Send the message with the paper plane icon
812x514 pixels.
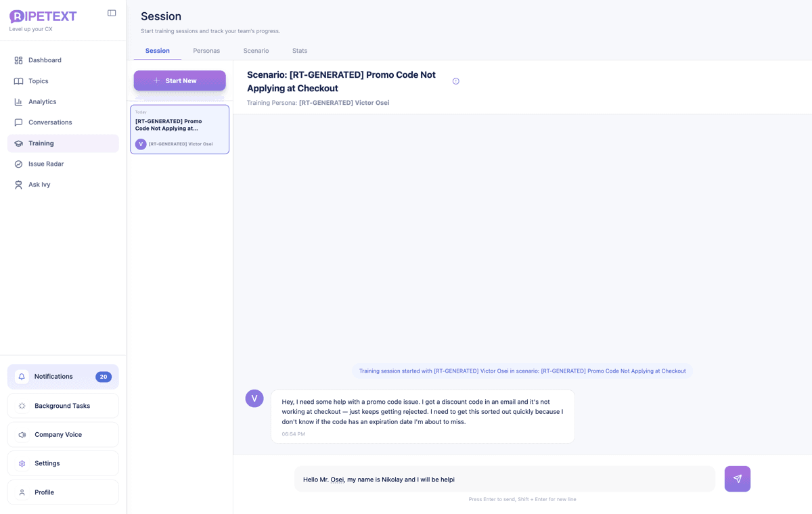[737, 478]
